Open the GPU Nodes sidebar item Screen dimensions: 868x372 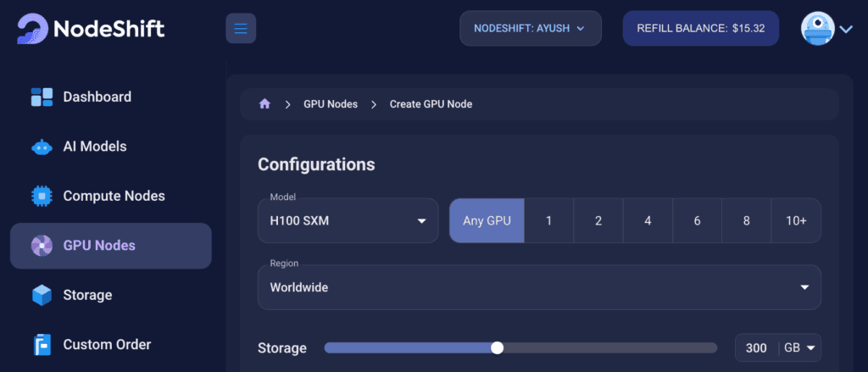pyautogui.click(x=111, y=246)
